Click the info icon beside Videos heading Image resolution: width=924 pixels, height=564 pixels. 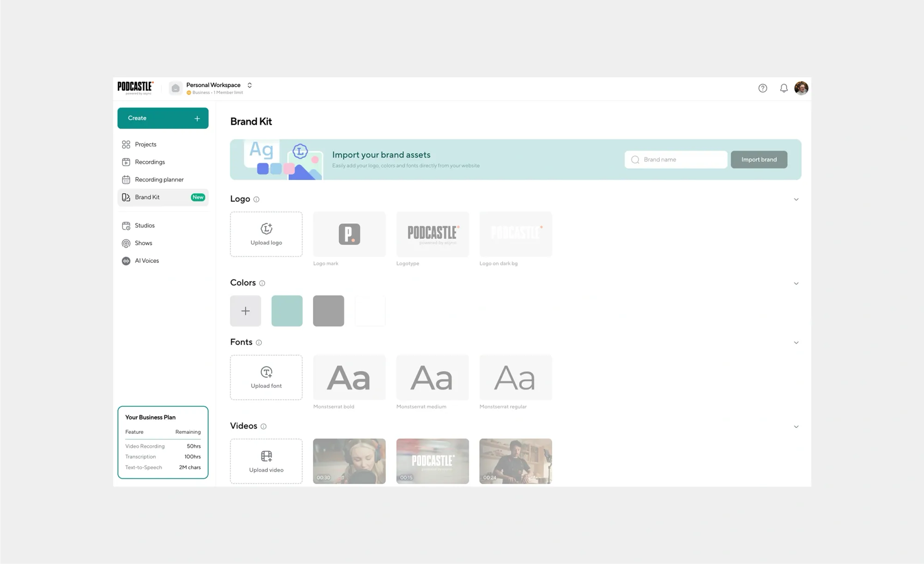263,426
